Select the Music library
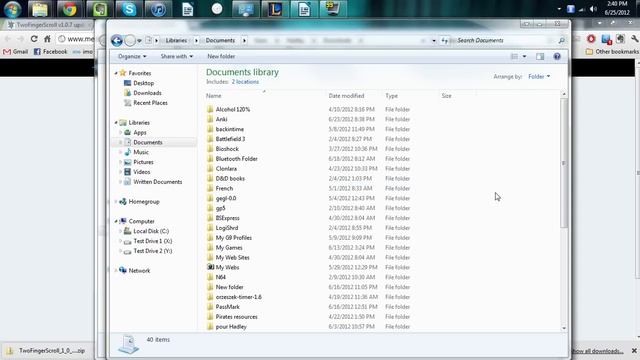Screen dimensions: 640x360 click(141, 152)
